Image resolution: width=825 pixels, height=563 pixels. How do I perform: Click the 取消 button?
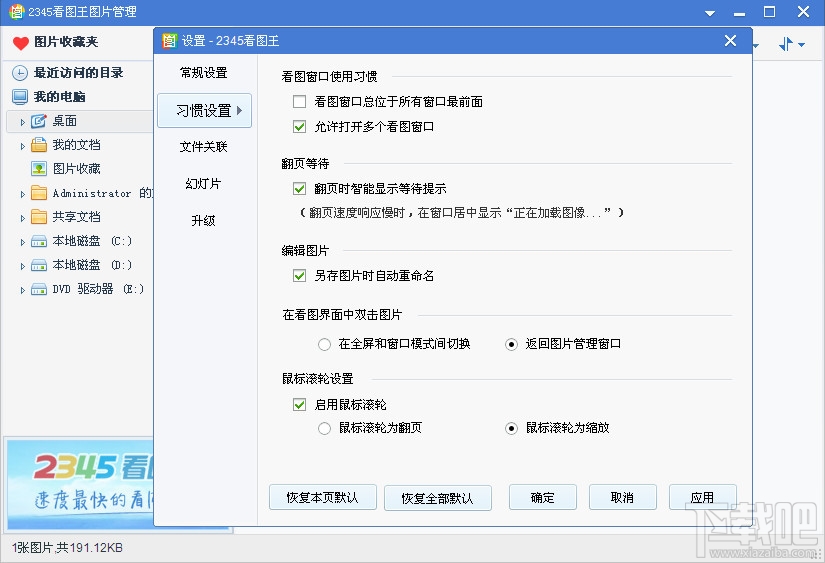point(622,497)
